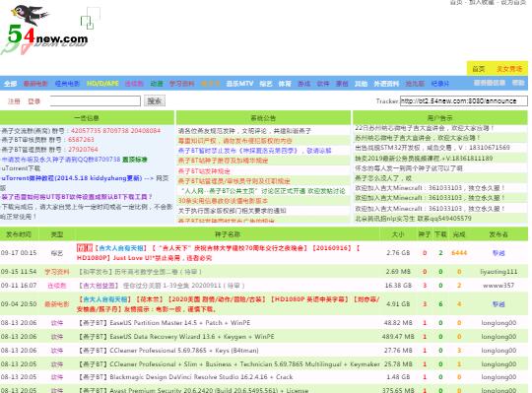Click completed count 6444

[x=459, y=253]
